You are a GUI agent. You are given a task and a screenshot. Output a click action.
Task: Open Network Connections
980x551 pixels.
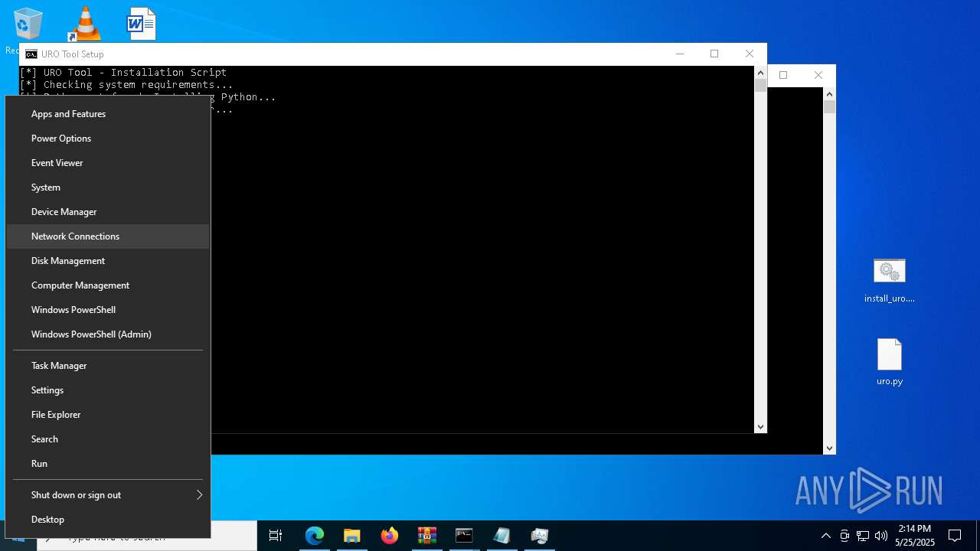pyautogui.click(x=108, y=236)
